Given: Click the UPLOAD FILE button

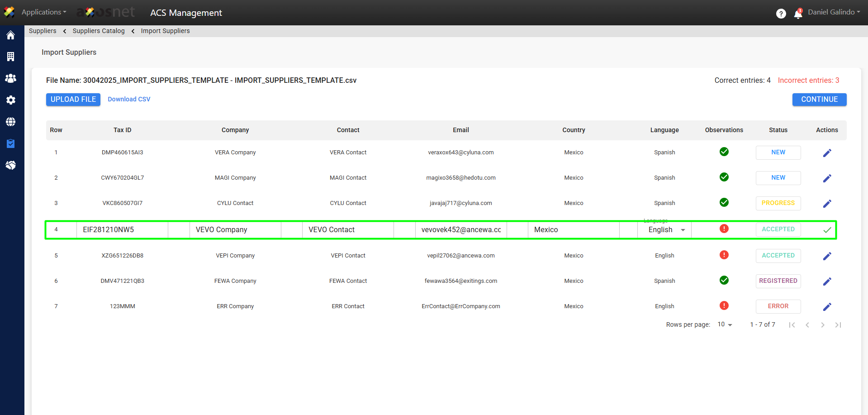Looking at the screenshot, I should click(x=73, y=100).
